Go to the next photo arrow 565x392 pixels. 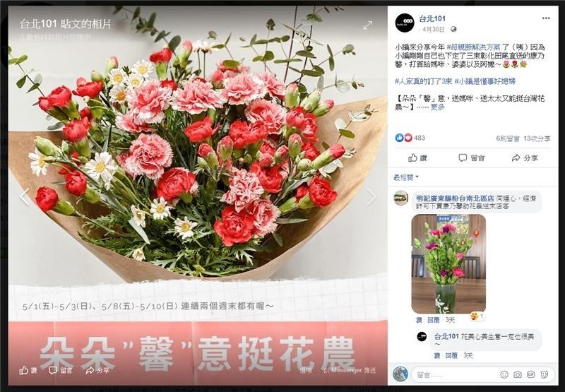(371, 197)
